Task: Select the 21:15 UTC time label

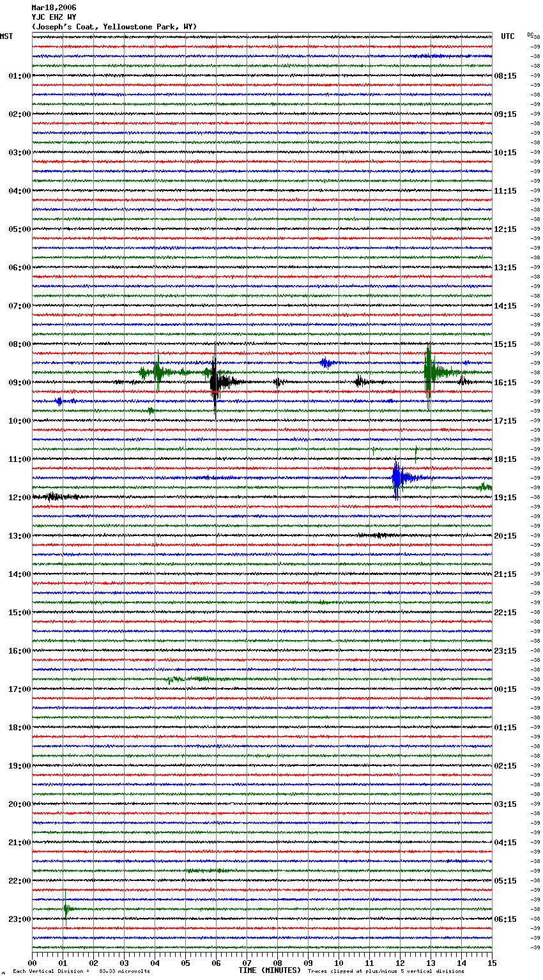Action: (x=505, y=574)
